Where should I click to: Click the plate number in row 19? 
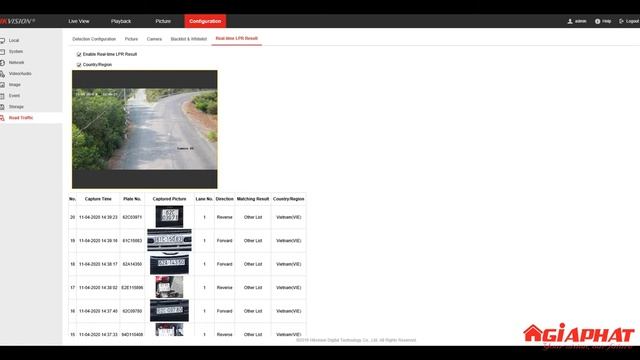point(132,241)
